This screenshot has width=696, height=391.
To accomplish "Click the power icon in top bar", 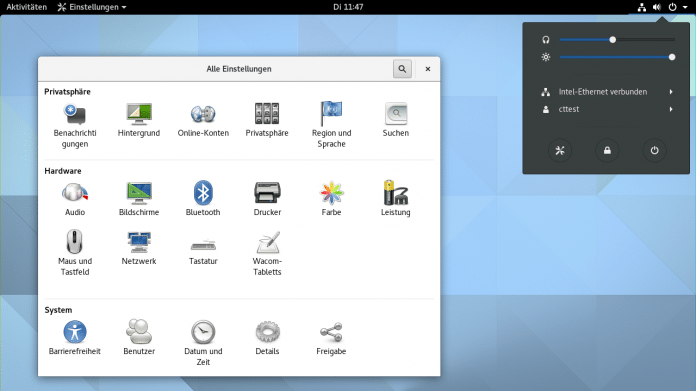I will click(x=672, y=7).
